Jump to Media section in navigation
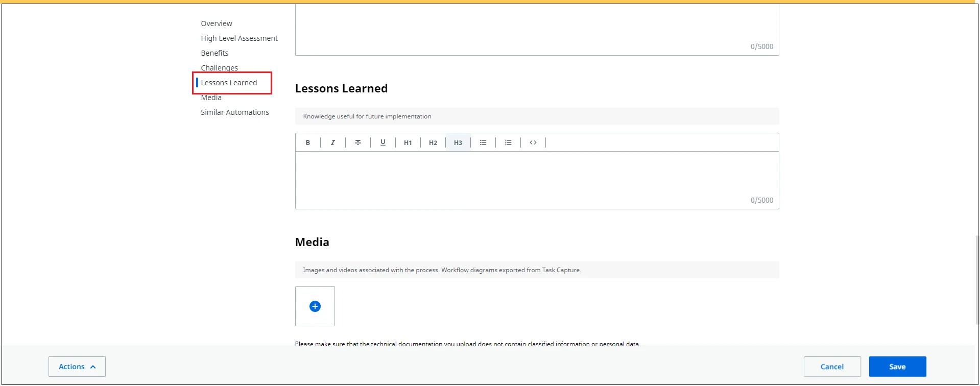980x386 pixels. (x=211, y=98)
